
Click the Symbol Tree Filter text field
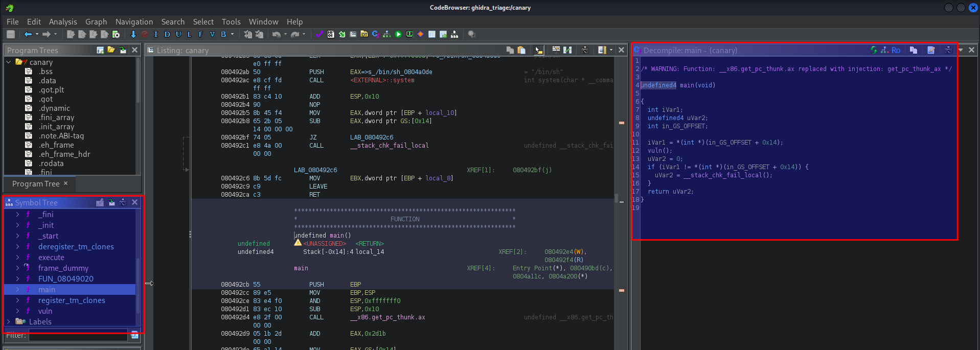click(78, 335)
